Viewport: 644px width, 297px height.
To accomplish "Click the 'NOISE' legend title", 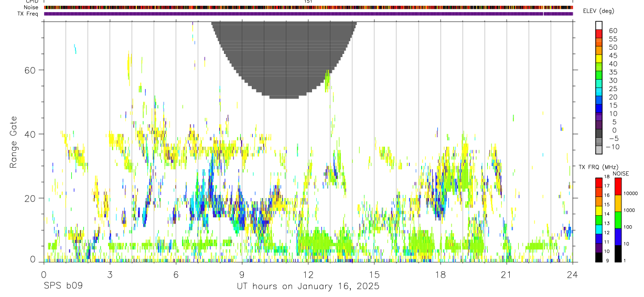I will tap(620, 173).
